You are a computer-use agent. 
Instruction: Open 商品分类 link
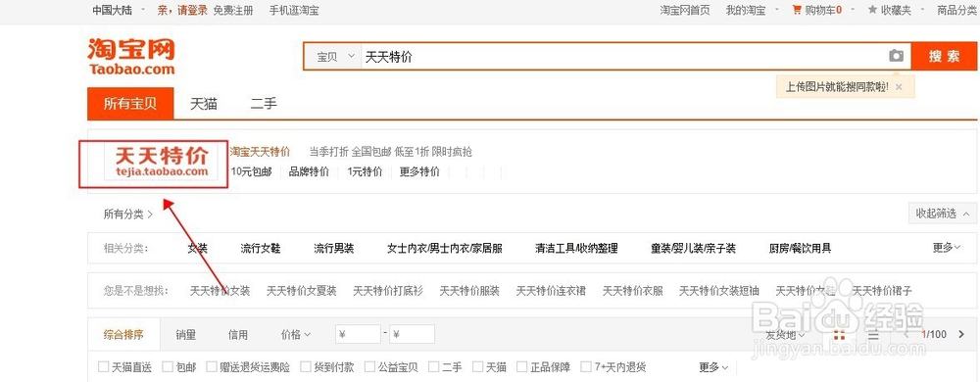956,10
